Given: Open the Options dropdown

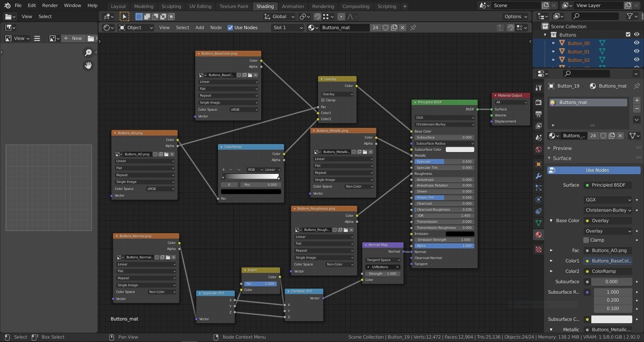Looking at the screenshot, I should point(516,16).
